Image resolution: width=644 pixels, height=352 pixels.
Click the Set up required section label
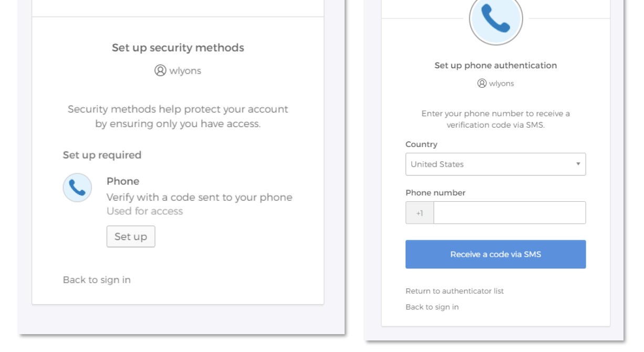(102, 155)
